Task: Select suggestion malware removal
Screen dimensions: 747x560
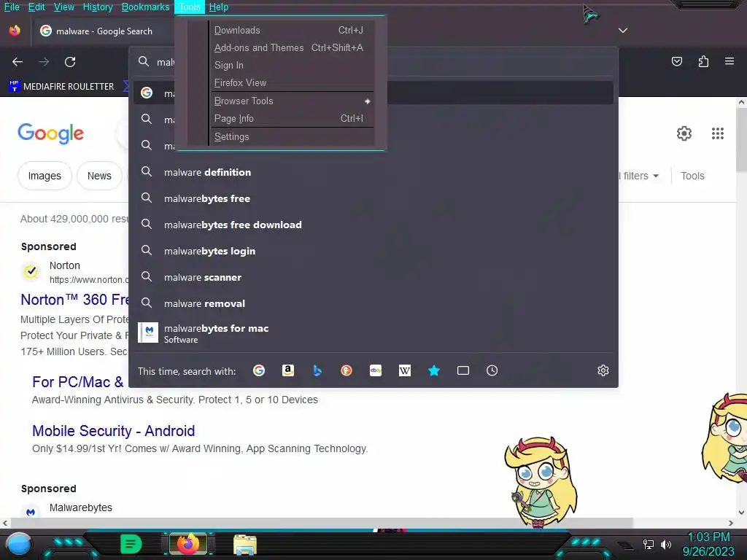Action: 373,303
